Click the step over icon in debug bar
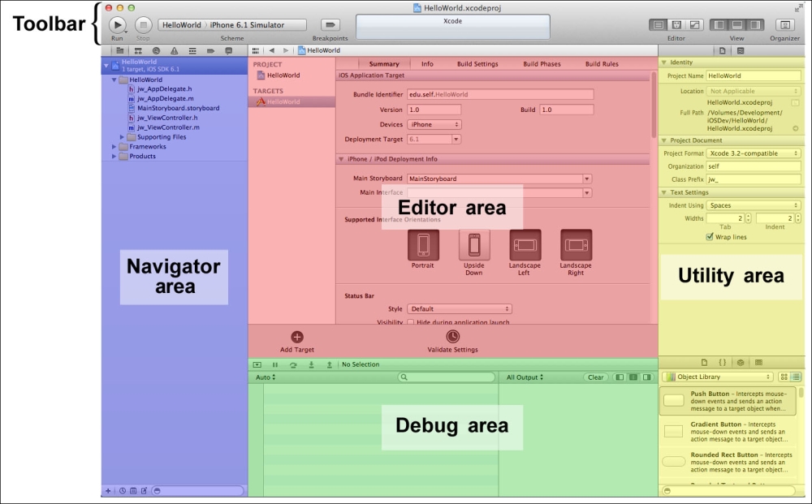Screen dimensions: 812x504 pos(293,364)
